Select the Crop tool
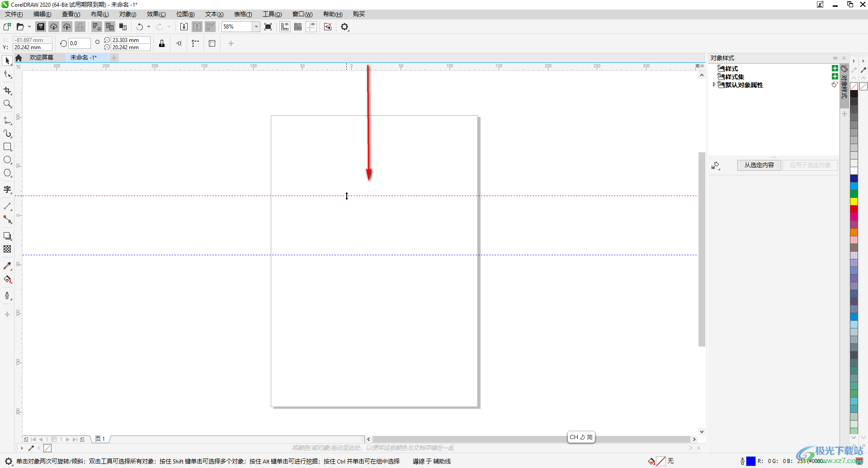868x468 pixels. click(7, 91)
